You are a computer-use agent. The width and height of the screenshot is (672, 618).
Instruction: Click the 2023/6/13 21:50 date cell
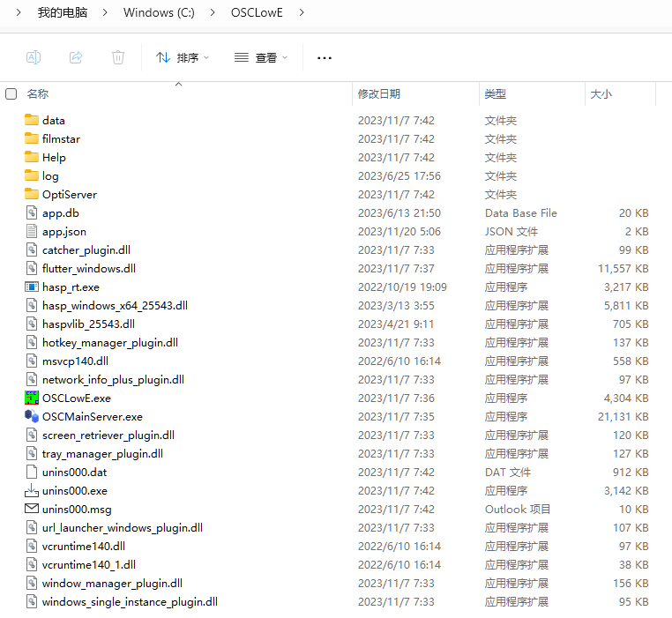click(399, 213)
